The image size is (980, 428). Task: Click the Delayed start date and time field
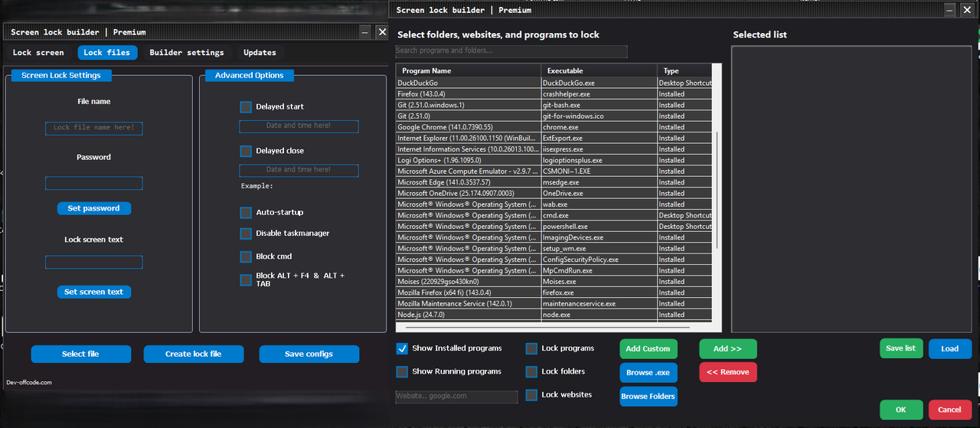[x=299, y=126]
